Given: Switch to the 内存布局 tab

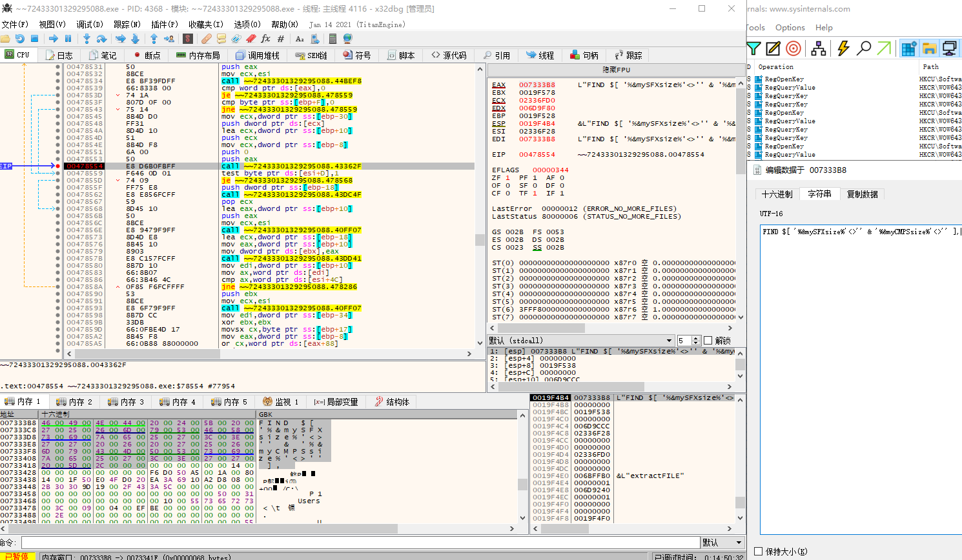Looking at the screenshot, I should point(198,55).
